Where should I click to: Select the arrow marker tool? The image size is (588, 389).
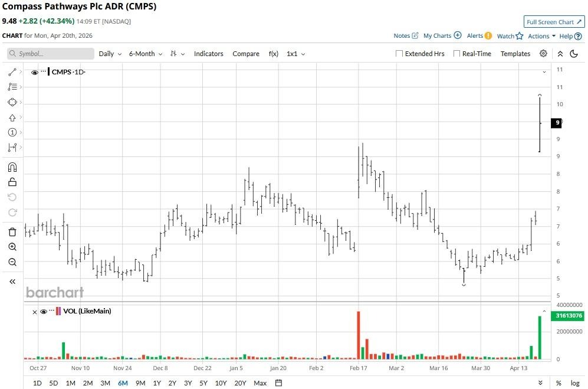(12, 117)
